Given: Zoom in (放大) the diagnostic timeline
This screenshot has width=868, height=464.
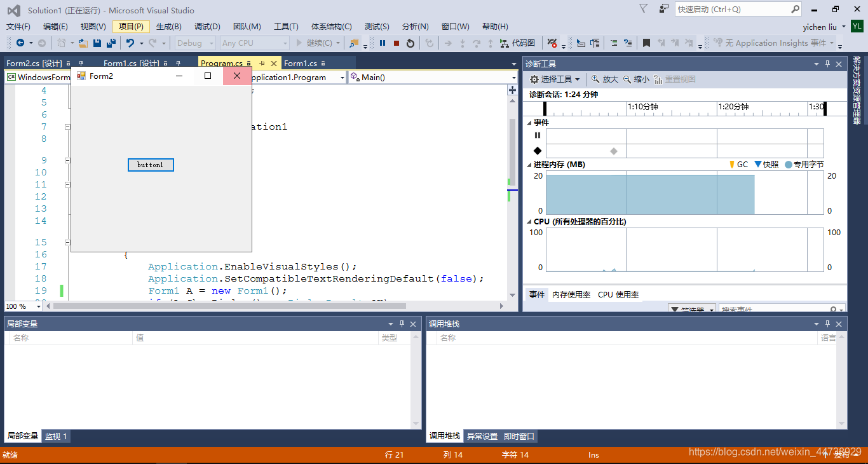Looking at the screenshot, I should tap(604, 79).
